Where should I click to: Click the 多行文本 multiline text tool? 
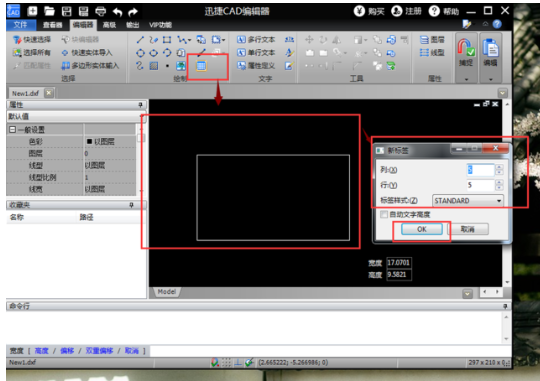256,40
